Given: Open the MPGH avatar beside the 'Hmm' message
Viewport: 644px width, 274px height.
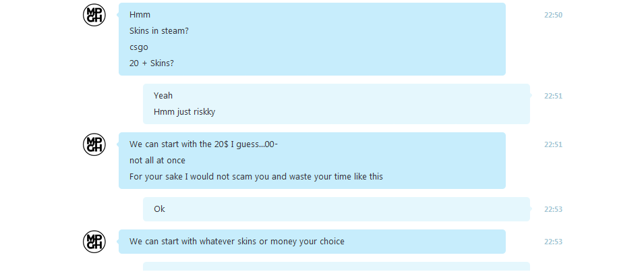Looking at the screenshot, I should click(x=94, y=15).
